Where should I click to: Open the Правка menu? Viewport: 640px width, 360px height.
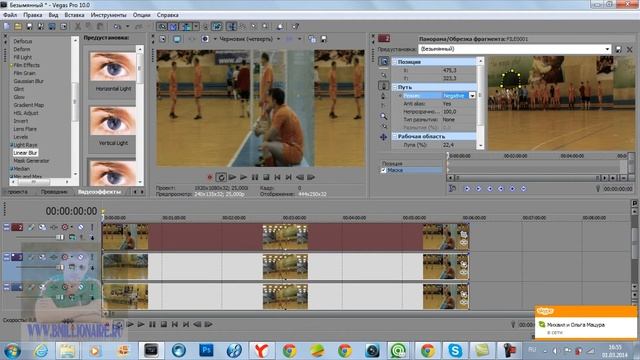[33, 15]
